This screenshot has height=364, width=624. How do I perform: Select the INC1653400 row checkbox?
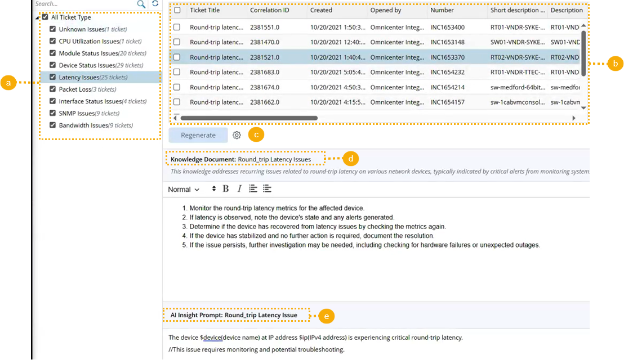(177, 27)
